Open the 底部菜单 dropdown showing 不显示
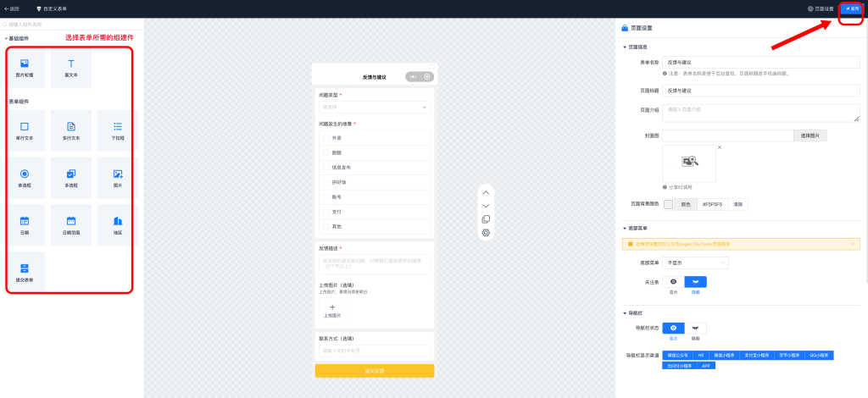Image resolution: width=868 pixels, height=398 pixels. 694,263
